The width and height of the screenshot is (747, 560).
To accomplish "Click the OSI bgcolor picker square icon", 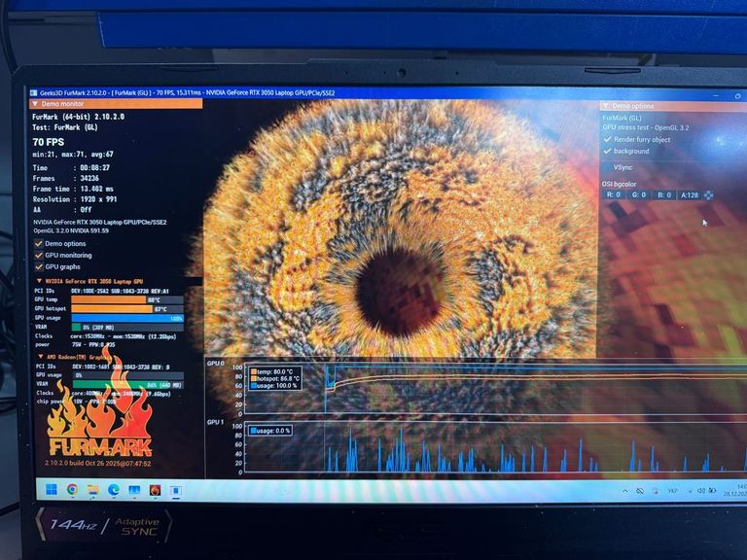I will (709, 194).
